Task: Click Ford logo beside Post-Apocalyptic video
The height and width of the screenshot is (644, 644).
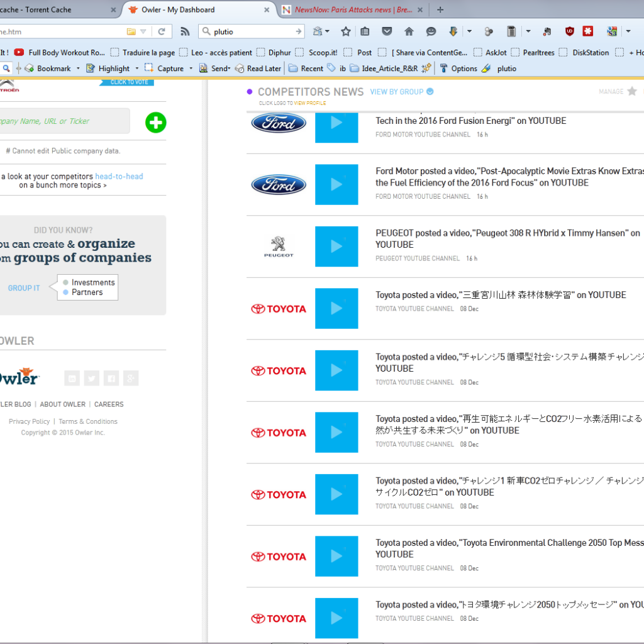Action: [279, 184]
